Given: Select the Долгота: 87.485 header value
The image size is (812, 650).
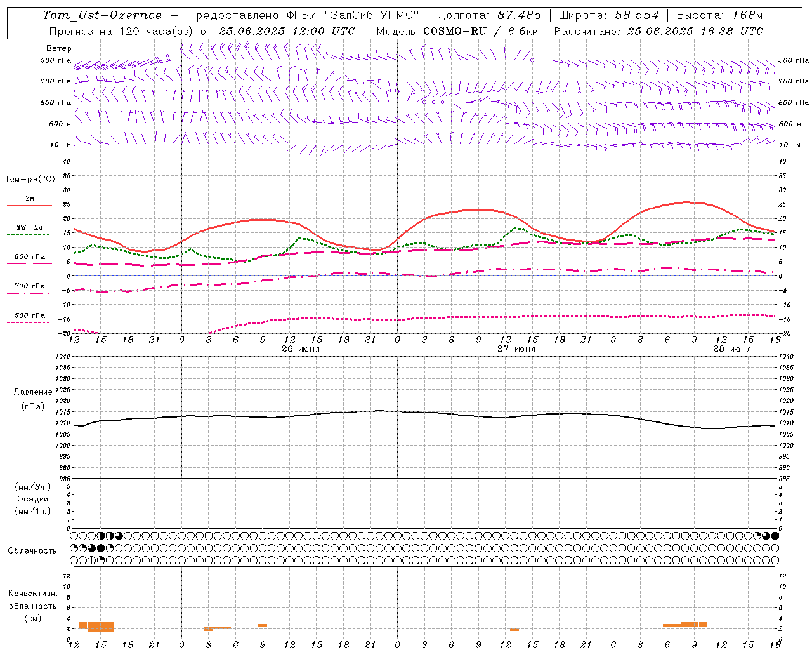Looking at the screenshot, I should tap(490, 15).
